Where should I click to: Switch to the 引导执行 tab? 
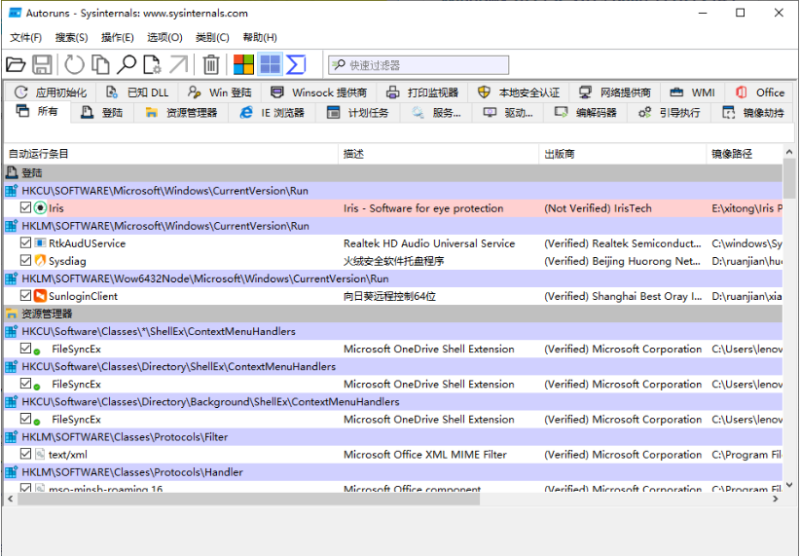(669, 112)
